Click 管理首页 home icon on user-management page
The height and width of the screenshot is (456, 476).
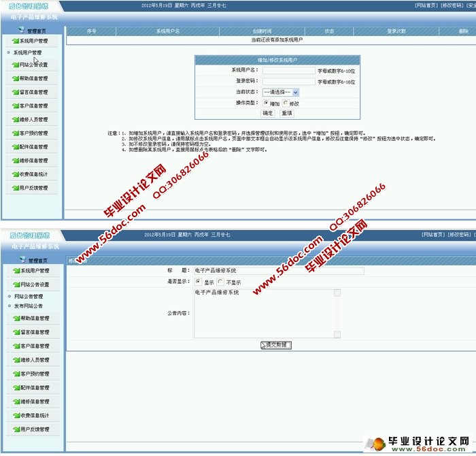click(x=22, y=30)
